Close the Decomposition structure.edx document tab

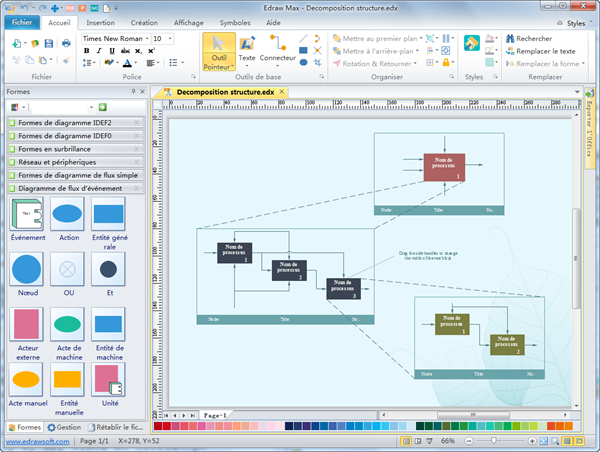(283, 91)
